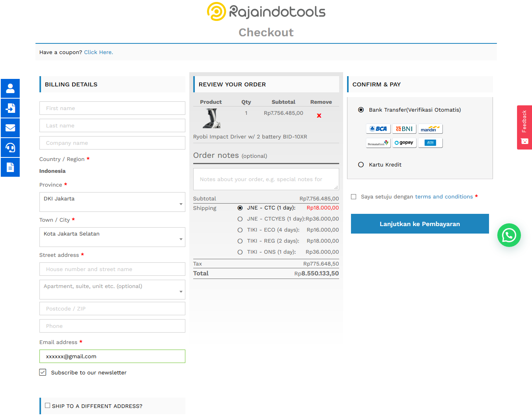Open the Ryobi Impact Driver product name
532x419 pixels.
[250, 137]
